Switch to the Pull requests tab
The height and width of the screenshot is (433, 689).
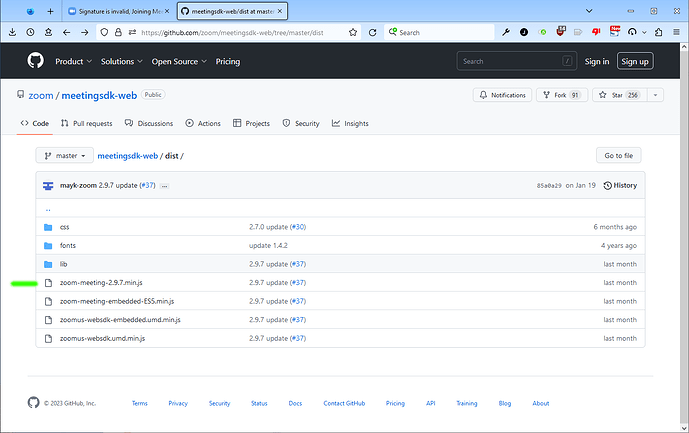[x=87, y=124]
